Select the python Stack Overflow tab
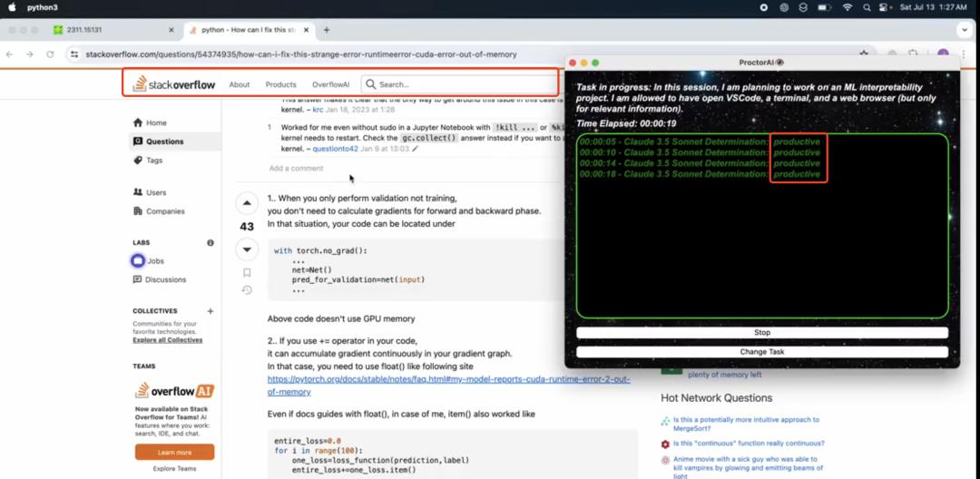 248,30
